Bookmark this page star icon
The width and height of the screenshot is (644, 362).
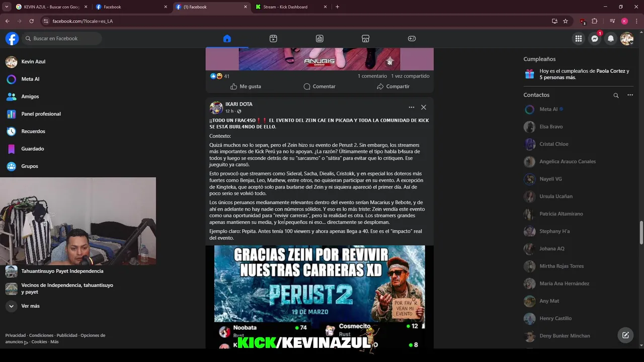click(566, 21)
